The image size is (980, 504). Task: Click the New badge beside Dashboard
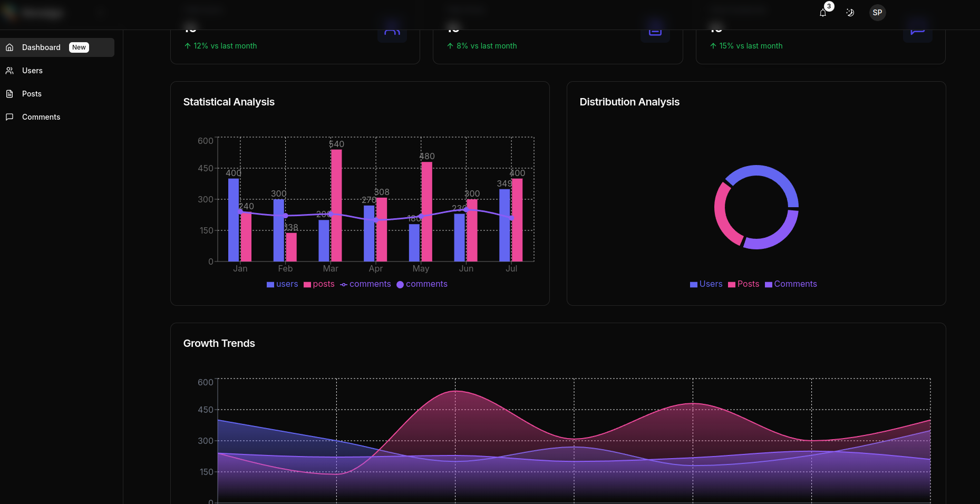click(79, 47)
